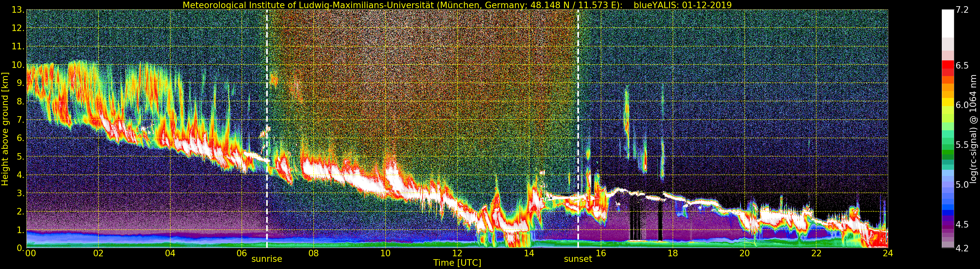The image size is (980, 269).
Task: Click the "22" time axis tick label
Action: [x=816, y=253]
